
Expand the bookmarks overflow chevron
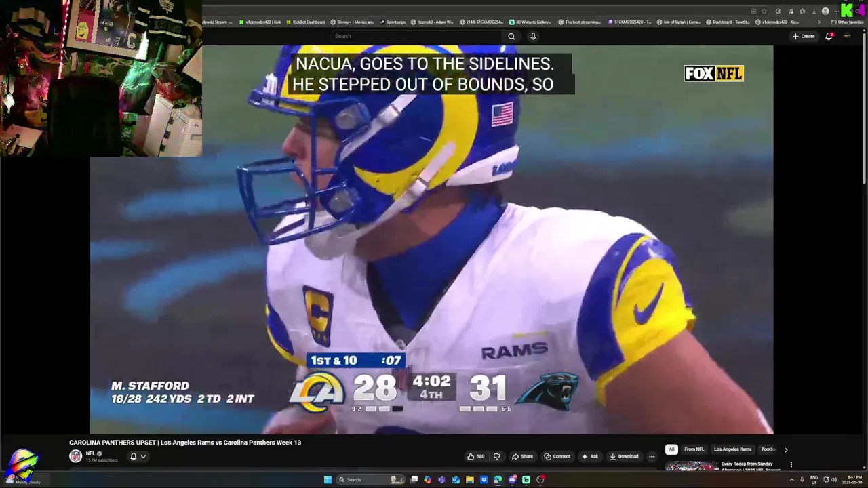coord(818,22)
